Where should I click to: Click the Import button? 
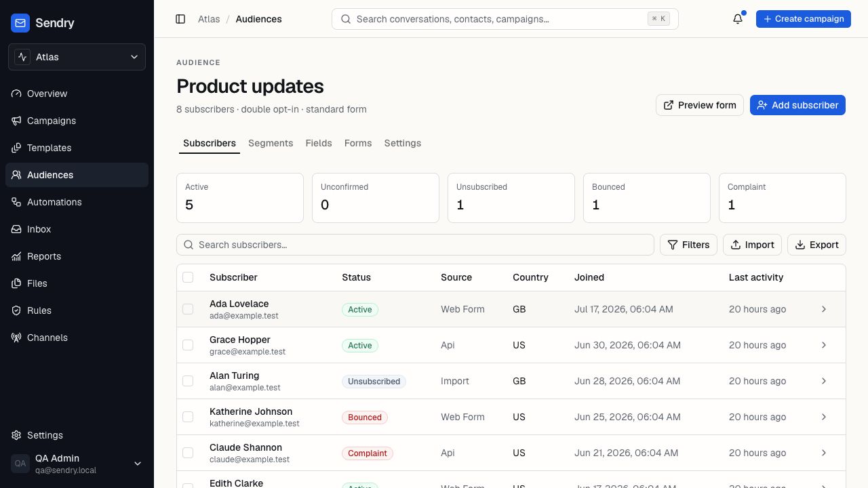(753, 245)
